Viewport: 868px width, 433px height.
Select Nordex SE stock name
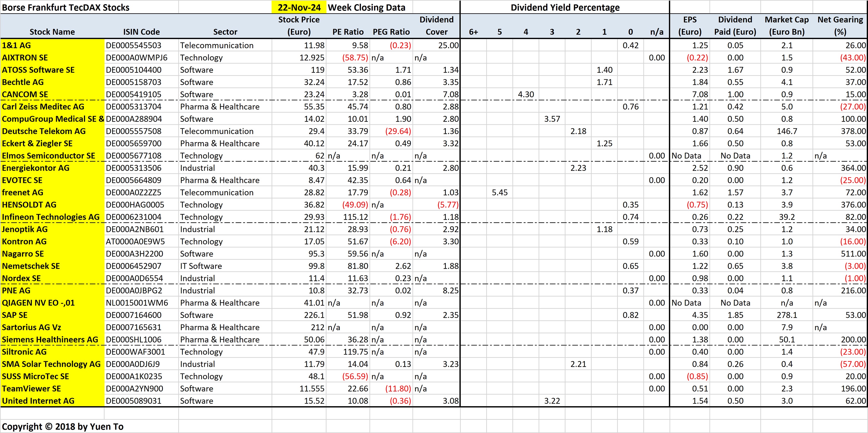click(x=52, y=278)
